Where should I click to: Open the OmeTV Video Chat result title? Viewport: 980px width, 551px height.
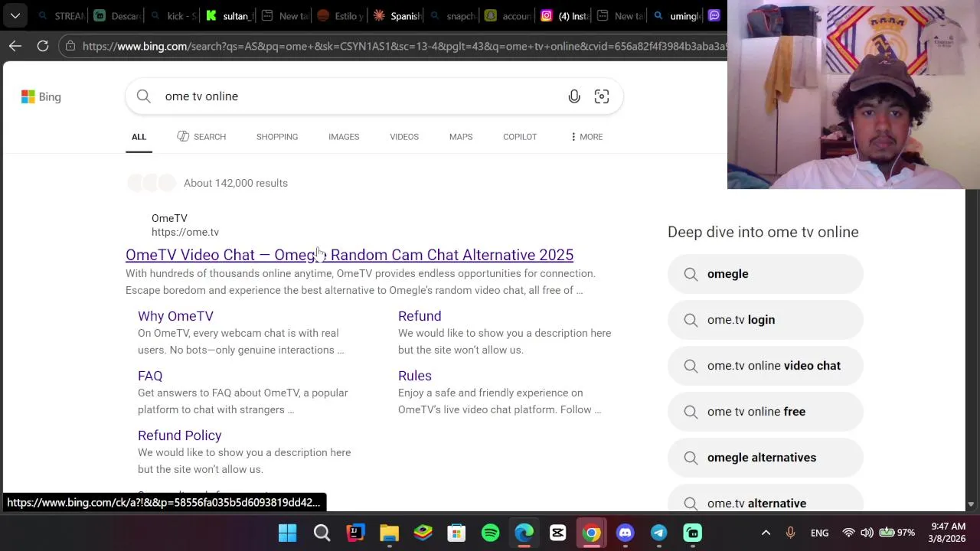point(349,255)
